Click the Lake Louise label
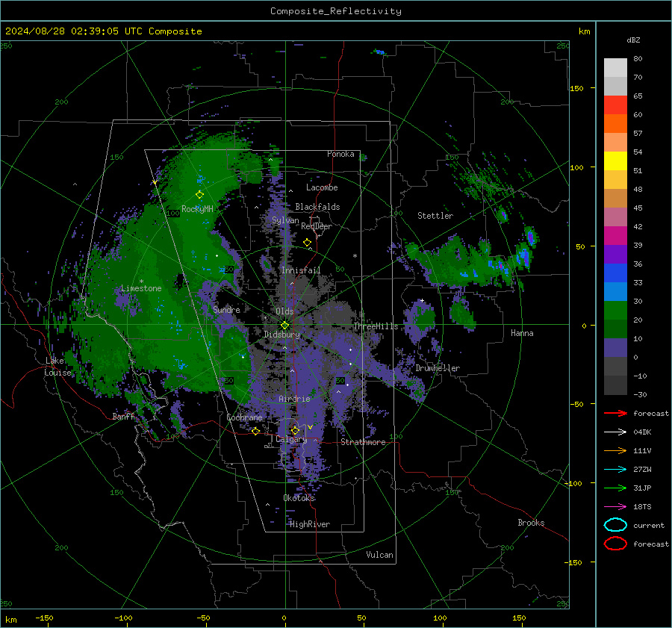 point(57,367)
